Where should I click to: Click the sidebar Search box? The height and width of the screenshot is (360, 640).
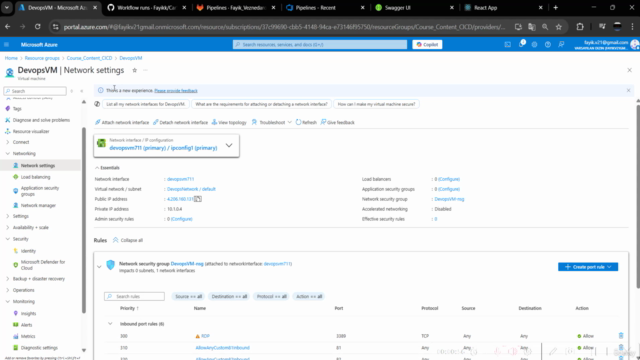(x=35, y=91)
